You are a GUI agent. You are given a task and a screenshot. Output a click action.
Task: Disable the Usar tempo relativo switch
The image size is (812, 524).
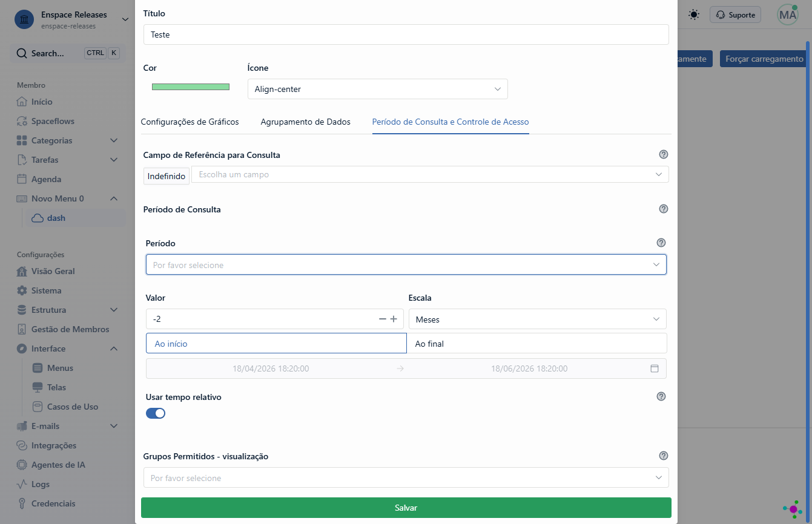156,413
